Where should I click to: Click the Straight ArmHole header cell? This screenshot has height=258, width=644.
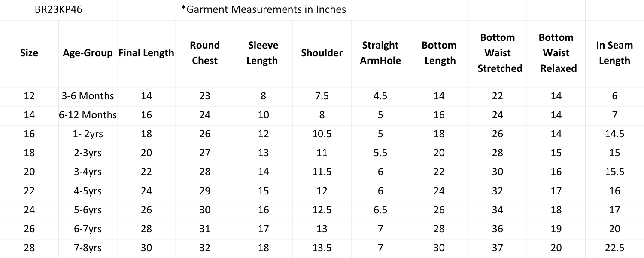[x=380, y=53]
